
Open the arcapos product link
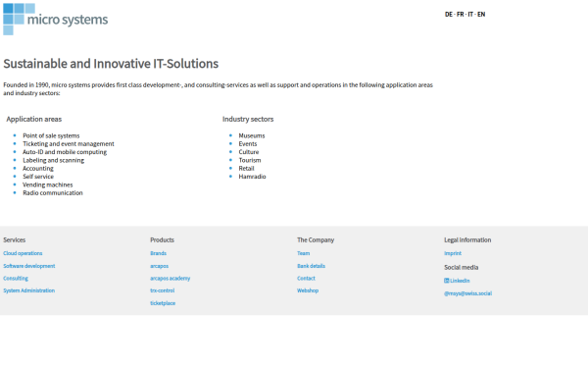pos(160,266)
